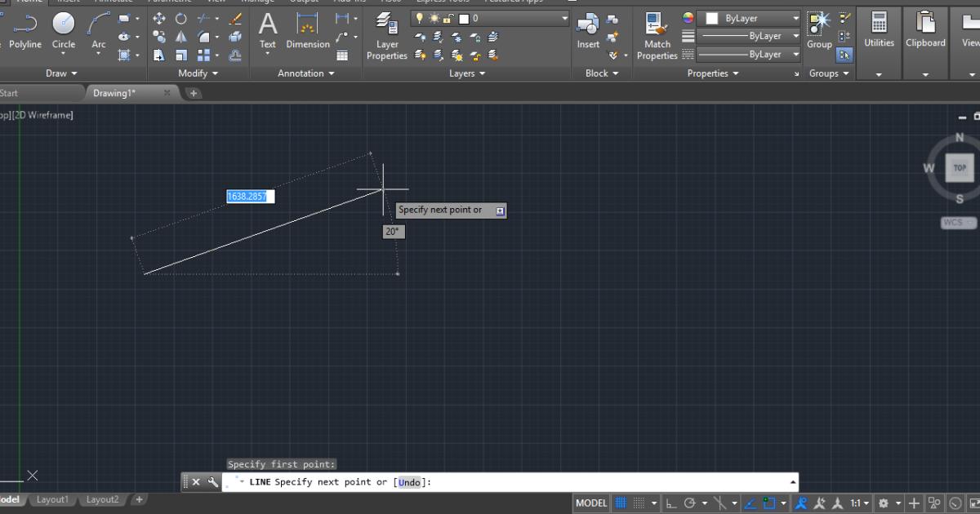Click the MODEL space button
Image resolution: width=980 pixels, height=514 pixels.
(x=591, y=503)
